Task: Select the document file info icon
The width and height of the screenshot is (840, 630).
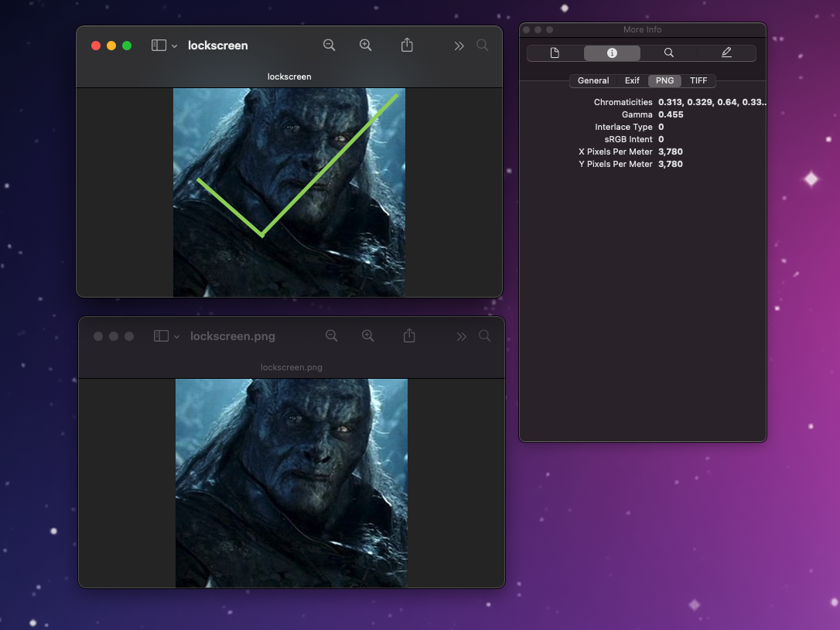Action: 555,53
